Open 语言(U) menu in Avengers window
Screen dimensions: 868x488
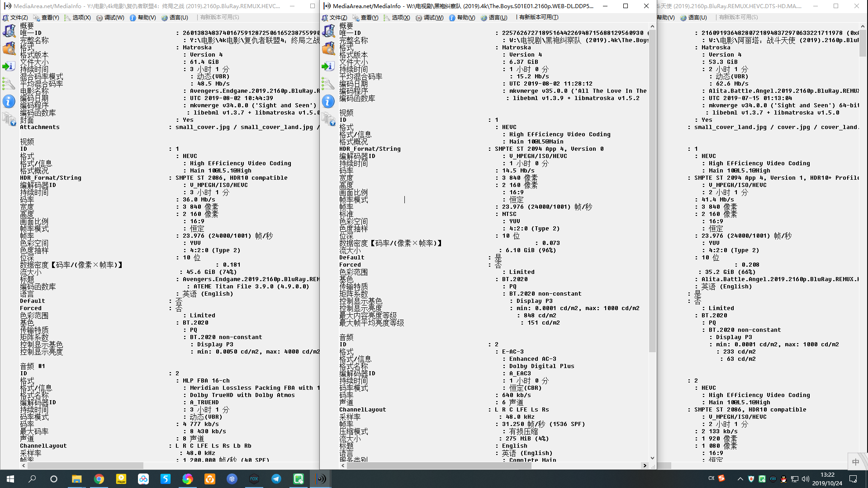click(175, 18)
